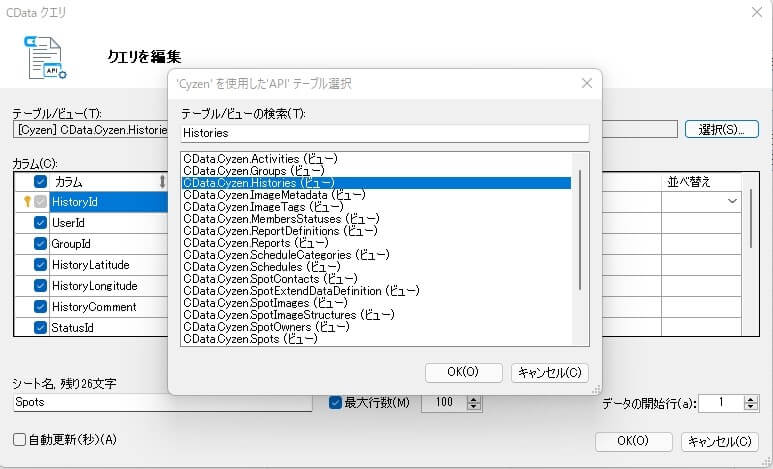The image size is (773, 469).
Task: Select CData.Cyzen.SpotOwners (ビュー) in list
Action: pyautogui.click(x=376, y=326)
